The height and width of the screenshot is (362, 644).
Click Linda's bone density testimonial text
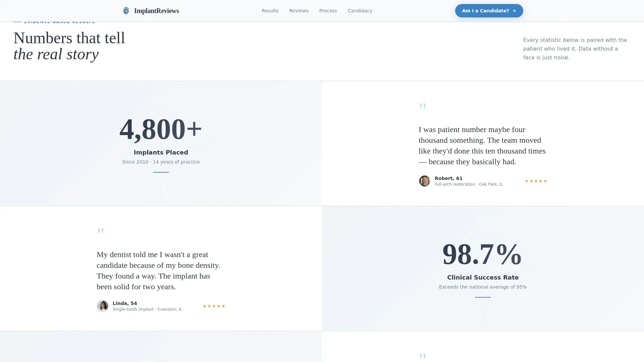158,270
